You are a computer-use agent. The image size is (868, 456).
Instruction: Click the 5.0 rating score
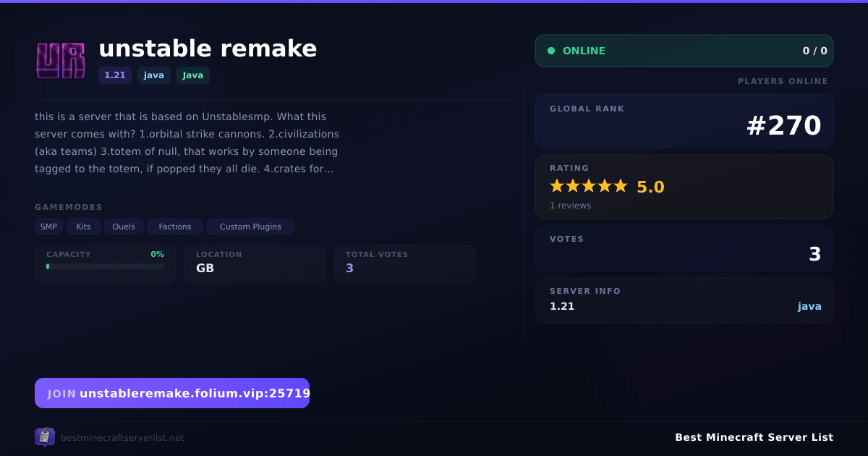click(650, 187)
